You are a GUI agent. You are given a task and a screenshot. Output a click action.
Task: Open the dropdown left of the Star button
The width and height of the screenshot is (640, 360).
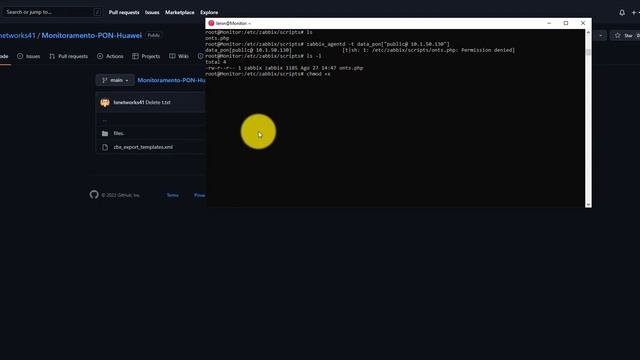click(600, 36)
